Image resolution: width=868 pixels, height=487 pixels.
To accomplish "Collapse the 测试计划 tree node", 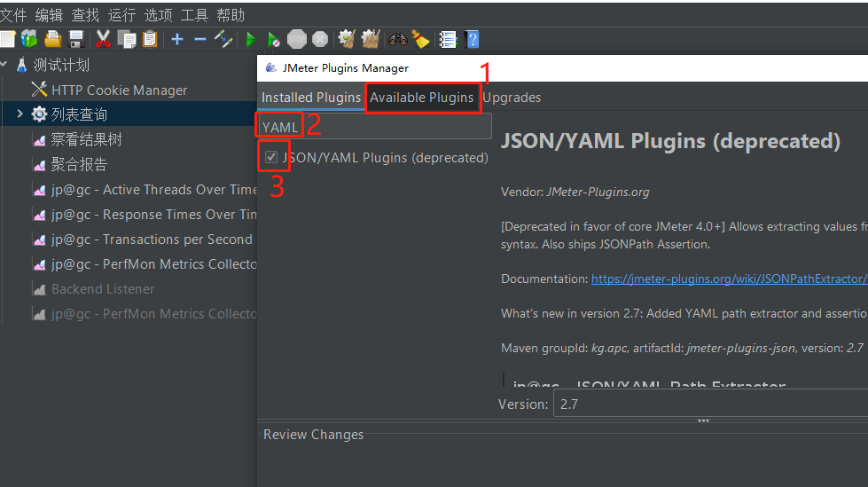I will tap(4, 64).
